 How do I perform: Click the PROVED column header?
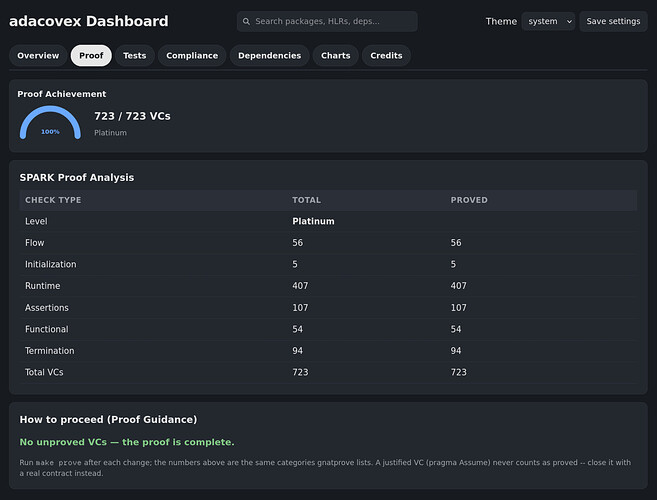[469, 200]
